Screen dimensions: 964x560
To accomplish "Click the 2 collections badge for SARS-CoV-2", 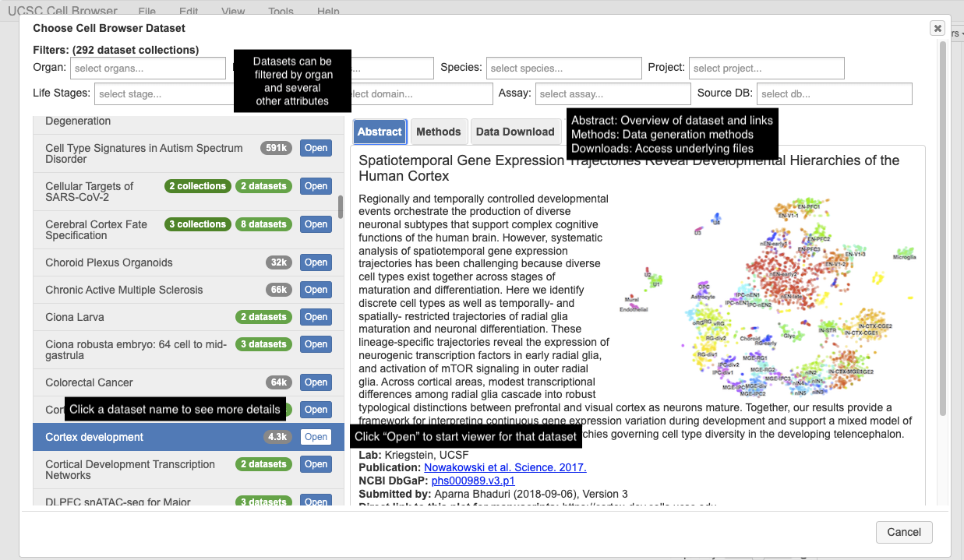I will 198,186.
